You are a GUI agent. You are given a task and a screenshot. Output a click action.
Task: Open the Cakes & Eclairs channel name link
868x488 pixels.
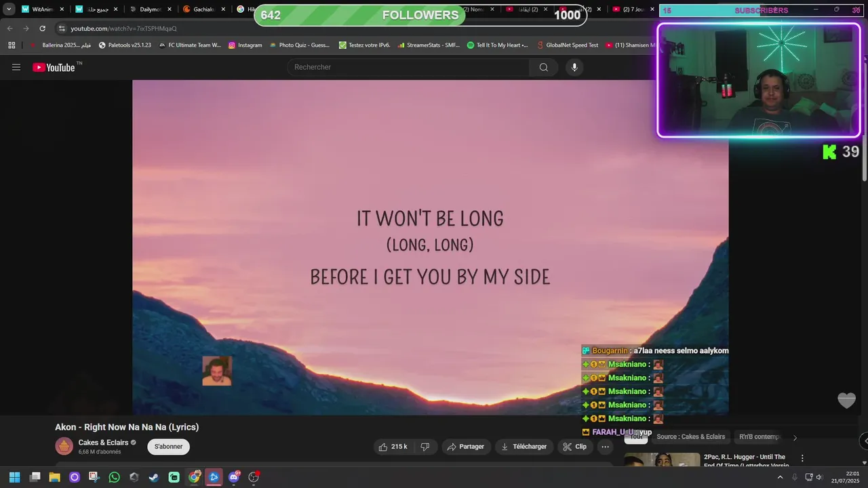coord(103,443)
